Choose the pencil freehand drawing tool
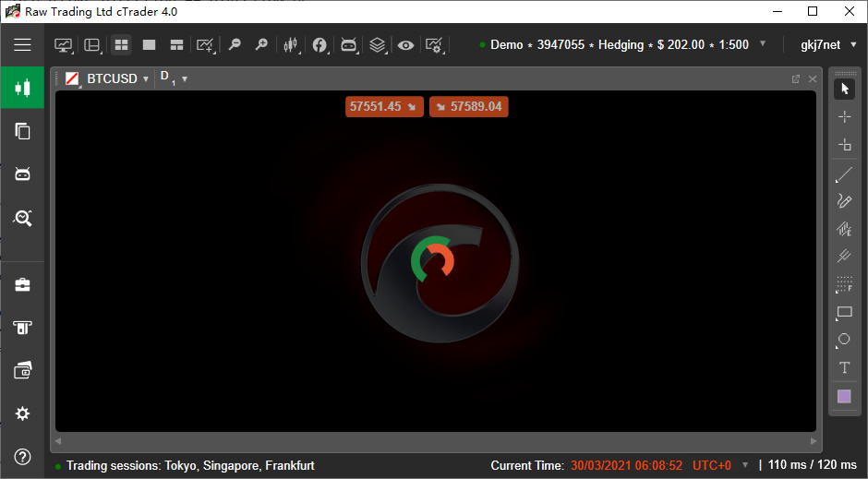The width and height of the screenshot is (868, 479). [x=844, y=201]
